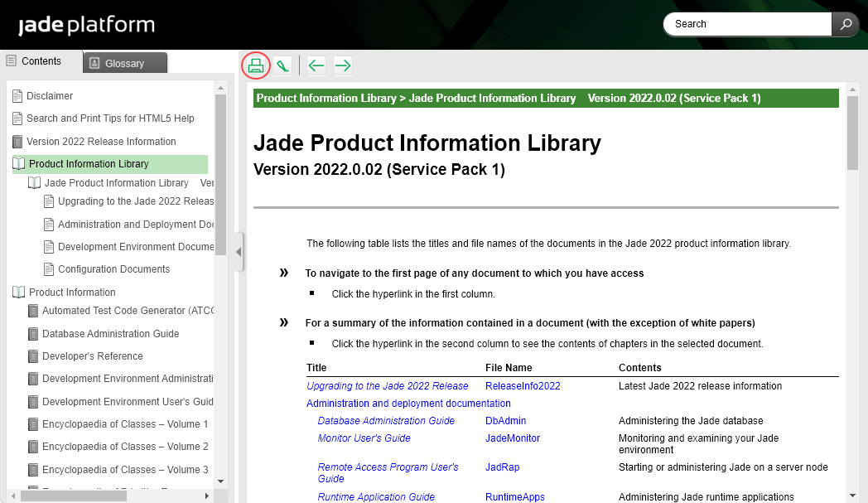Switch to the Glossary tab
Viewport: 868px width, 503px height.
(x=124, y=63)
